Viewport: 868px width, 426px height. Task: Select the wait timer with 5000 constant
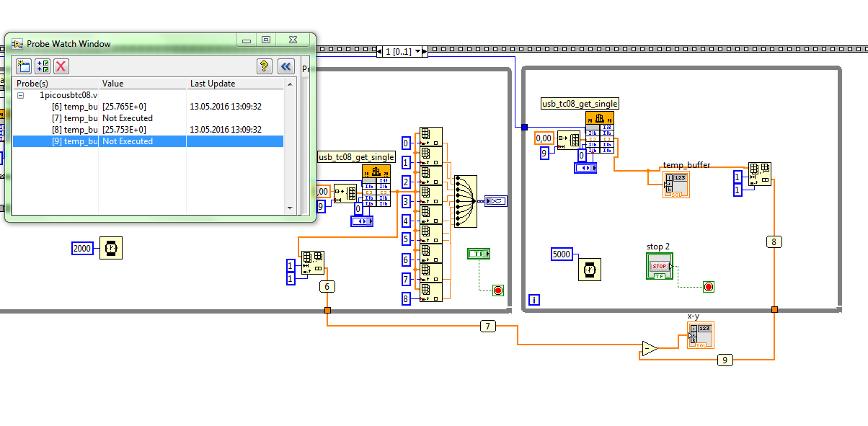[x=589, y=270]
